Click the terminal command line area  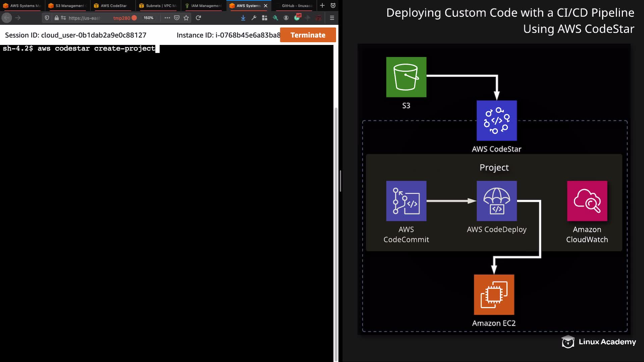point(134,49)
